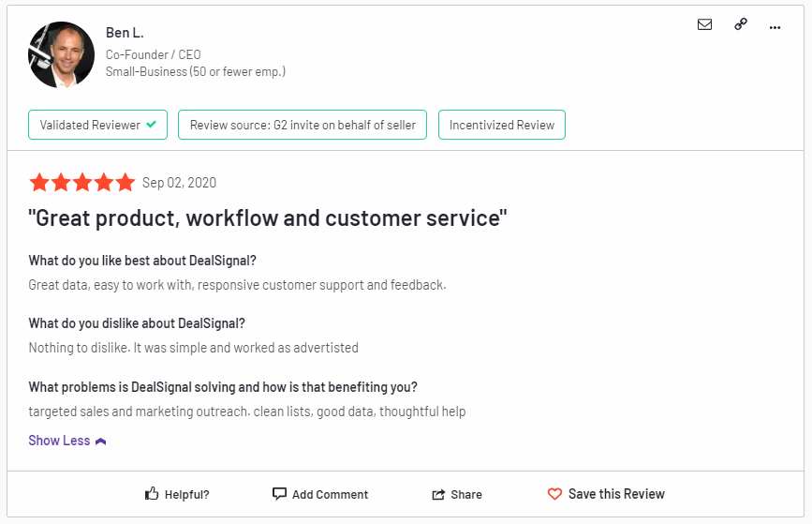Click the Show Less chevron arrow

[x=101, y=442]
